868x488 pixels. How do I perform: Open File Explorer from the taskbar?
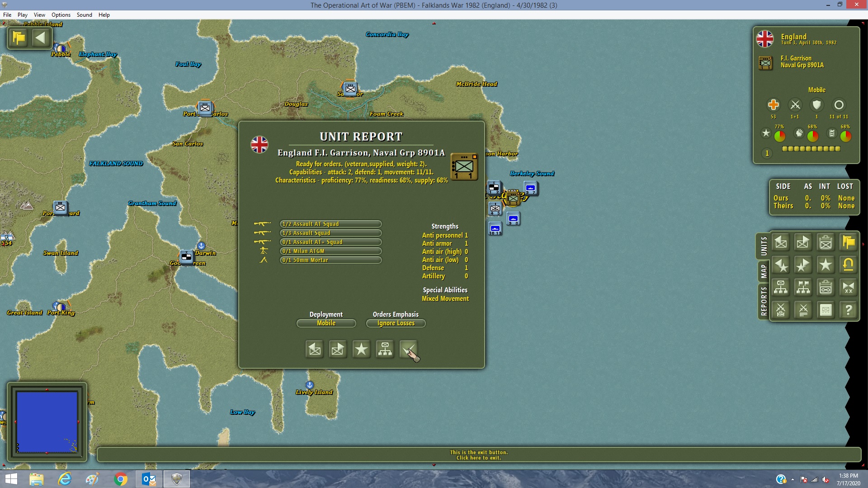coord(37,479)
